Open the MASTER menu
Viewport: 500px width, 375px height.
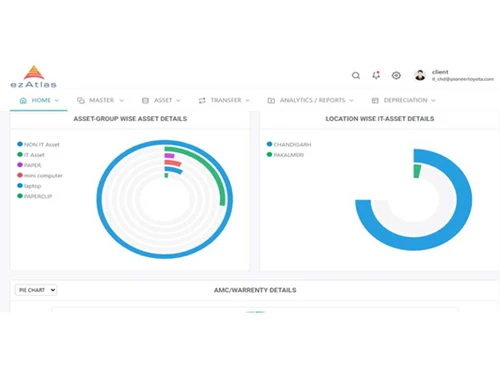coord(100,100)
